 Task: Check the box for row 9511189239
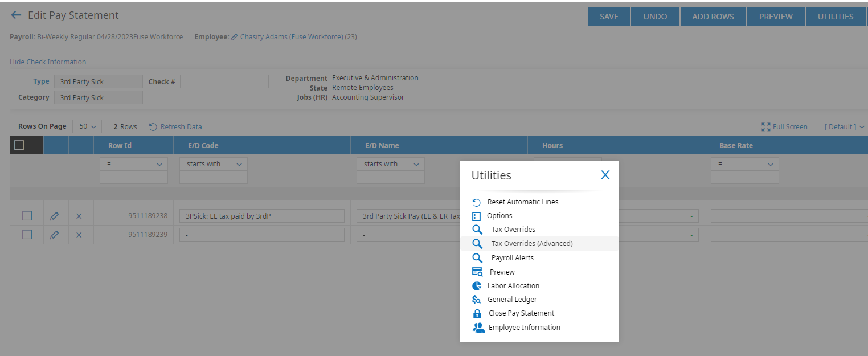point(27,235)
